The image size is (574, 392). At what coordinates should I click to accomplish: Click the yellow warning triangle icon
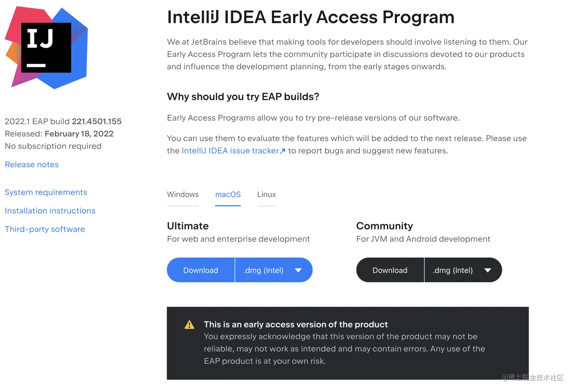(189, 325)
